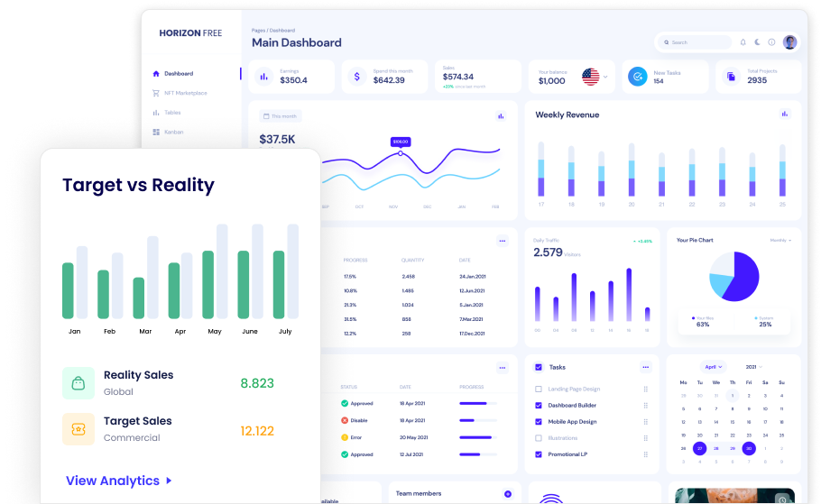821x504 pixels.
Task: Select day 1 circled in calendar
Action: pos(733,396)
